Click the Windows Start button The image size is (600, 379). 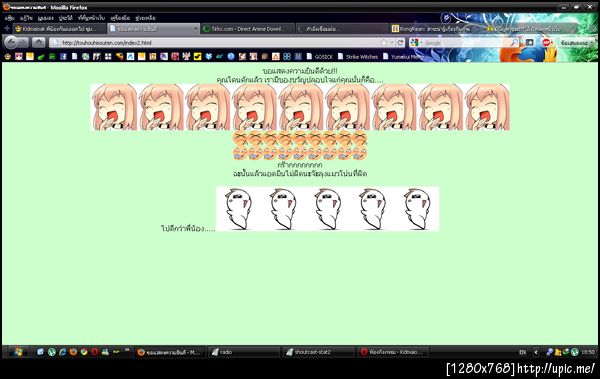[x=17, y=352]
